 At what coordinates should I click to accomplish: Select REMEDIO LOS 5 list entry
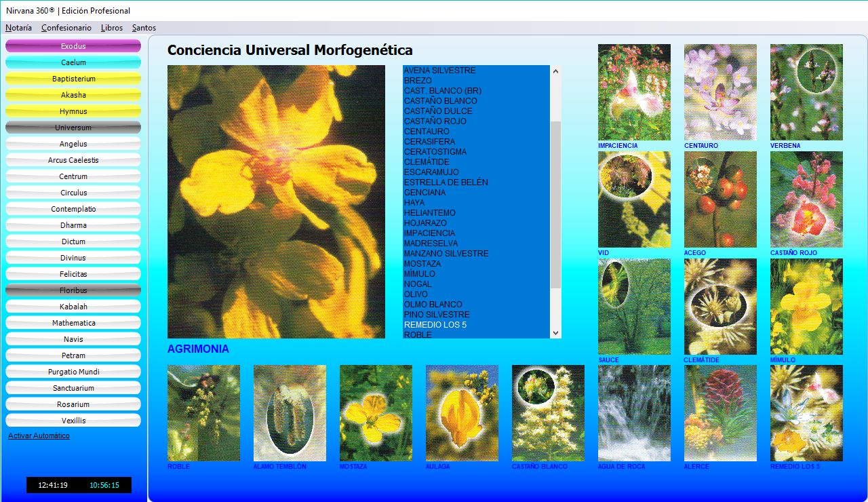pos(476,325)
